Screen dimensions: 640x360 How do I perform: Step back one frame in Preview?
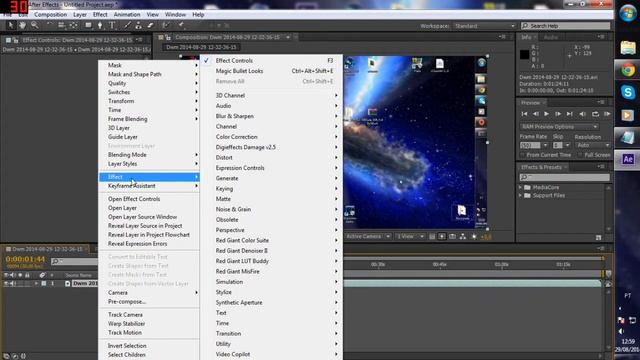pos(536,114)
